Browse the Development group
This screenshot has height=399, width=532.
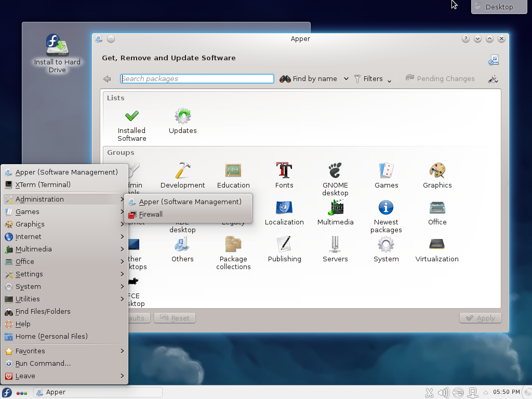(182, 176)
